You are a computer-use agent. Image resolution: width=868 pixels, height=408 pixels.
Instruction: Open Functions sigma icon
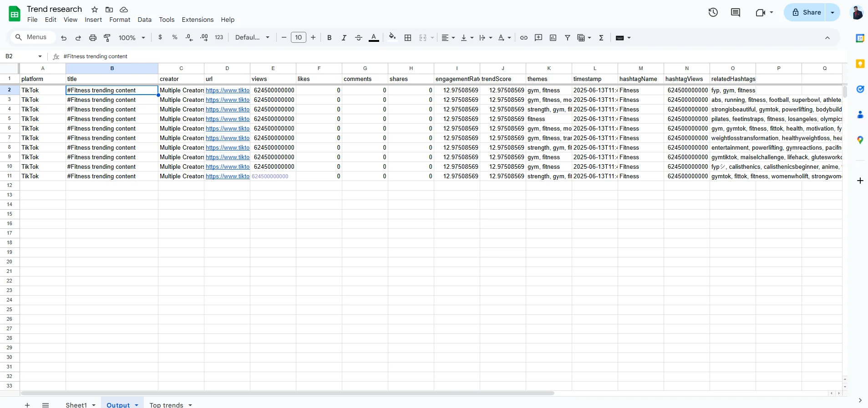[601, 38]
